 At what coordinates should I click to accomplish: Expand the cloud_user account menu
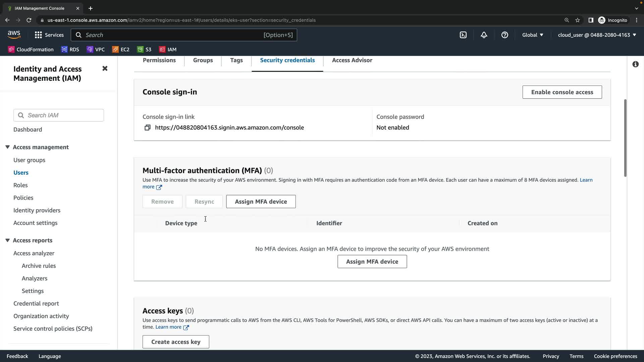(597, 35)
